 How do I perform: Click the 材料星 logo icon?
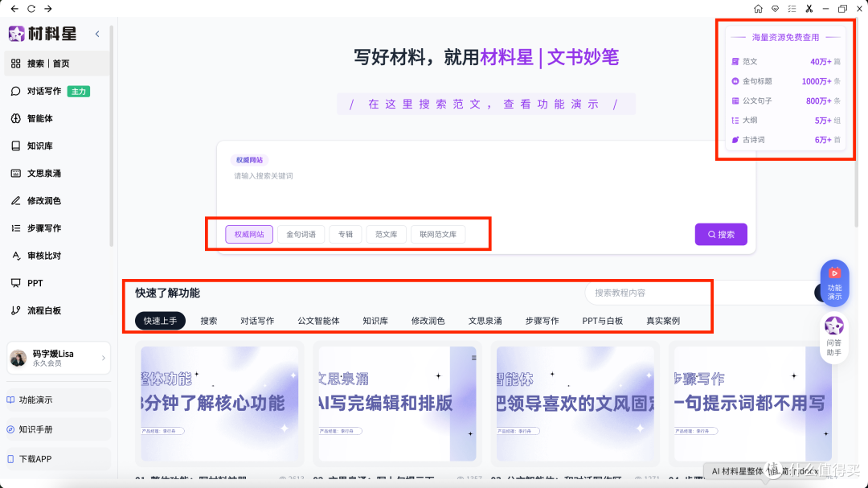click(x=16, y=34)
